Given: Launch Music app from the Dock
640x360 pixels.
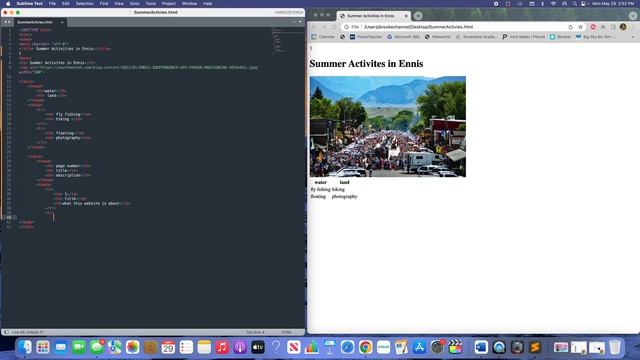Looking at the screenshot, I should (222, 347).
